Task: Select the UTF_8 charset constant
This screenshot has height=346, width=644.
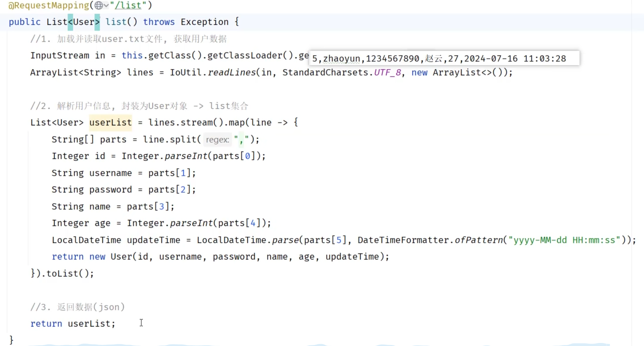Action: coord(387,72)
